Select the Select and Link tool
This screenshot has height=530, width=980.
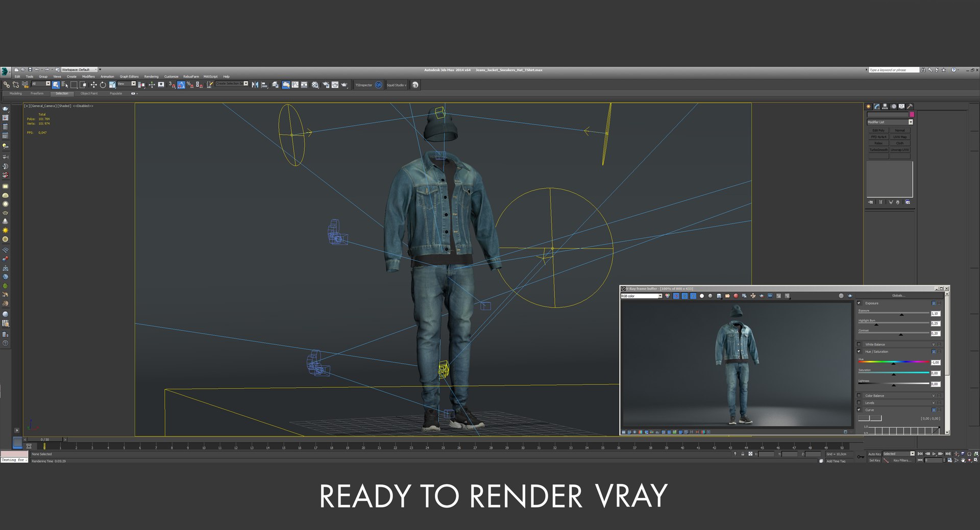pyautogui.click(x=7, y=85)
